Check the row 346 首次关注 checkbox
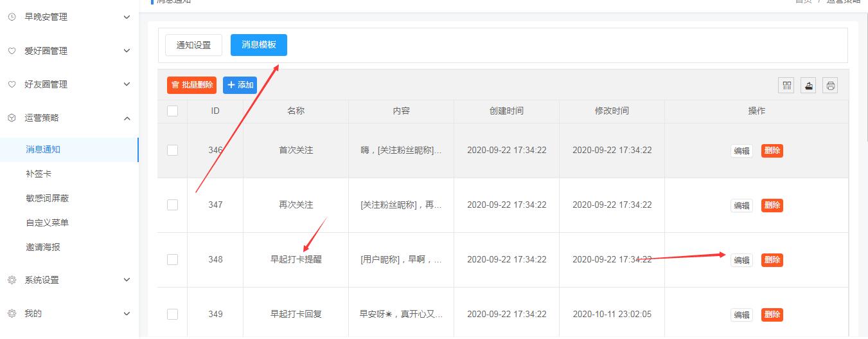 [172, 150]
